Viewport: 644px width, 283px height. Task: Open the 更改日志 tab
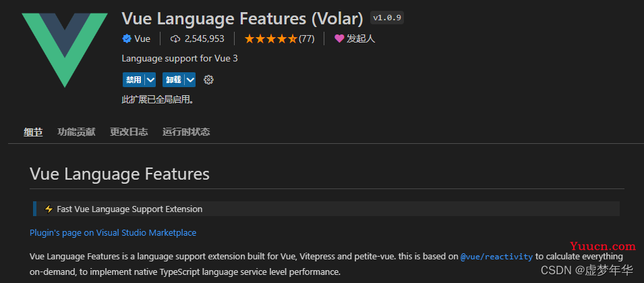(x=129, y=132)
